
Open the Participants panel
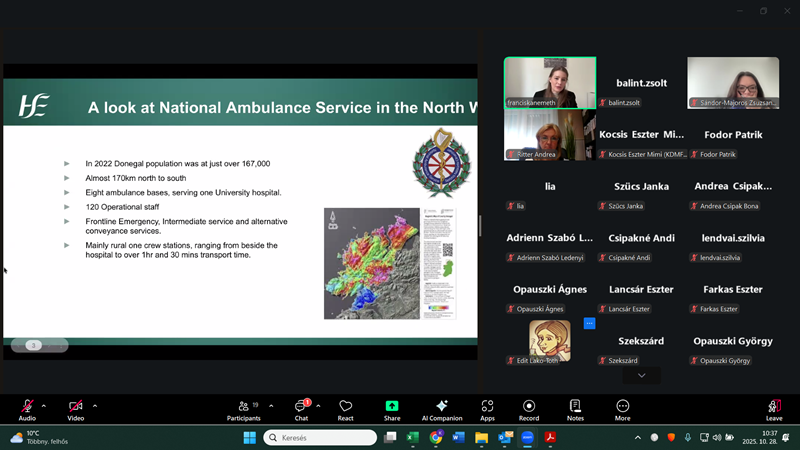pyautogui.click(x=243, y=408)
